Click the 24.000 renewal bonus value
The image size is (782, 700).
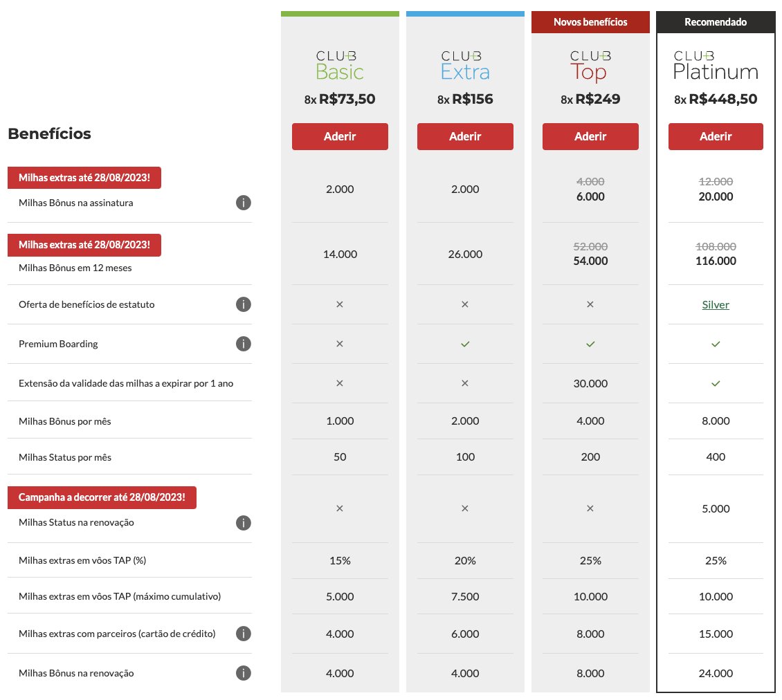716,673
